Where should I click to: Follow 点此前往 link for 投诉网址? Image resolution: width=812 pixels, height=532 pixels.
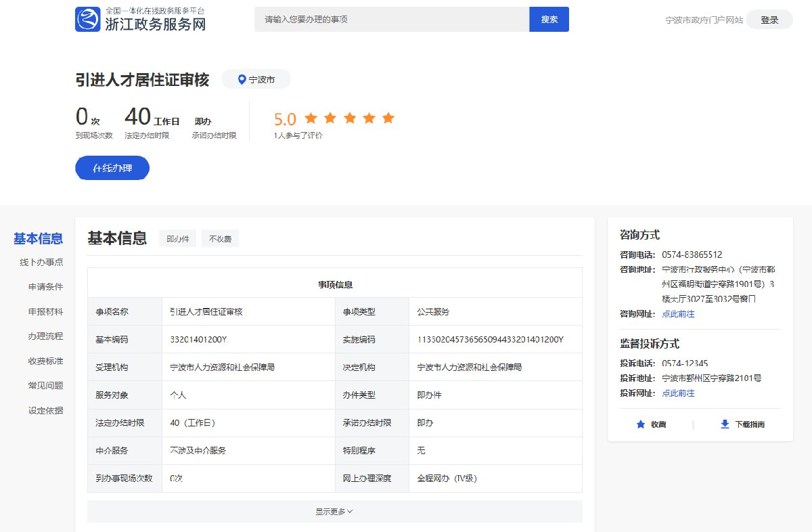pos(678,393)
